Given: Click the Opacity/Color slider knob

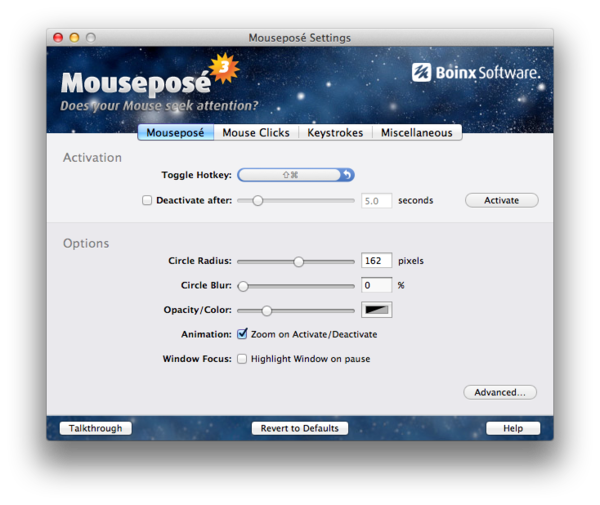Looking at the screenshot, I should click(267, 311).
